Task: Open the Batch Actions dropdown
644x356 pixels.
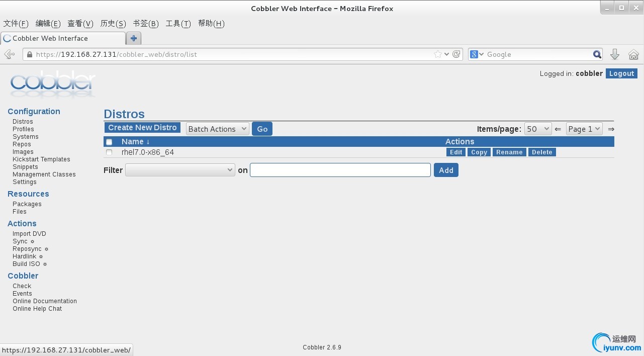Action: click(218, 129)
